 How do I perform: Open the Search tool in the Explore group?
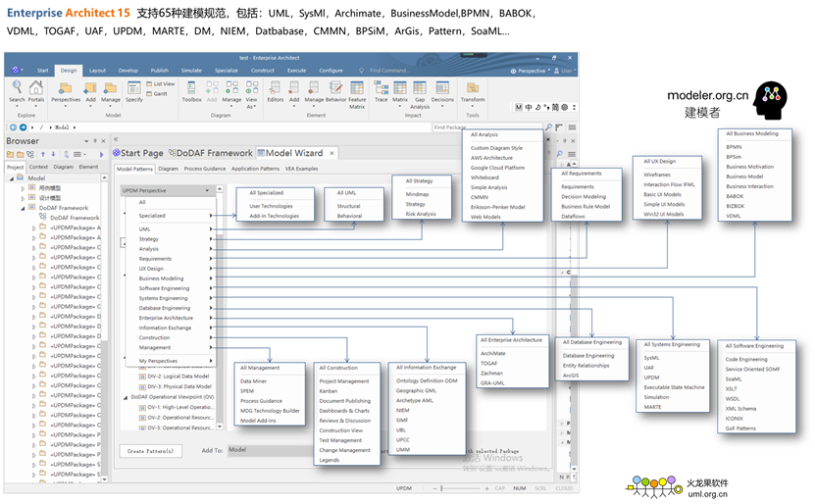pos(17,91)
